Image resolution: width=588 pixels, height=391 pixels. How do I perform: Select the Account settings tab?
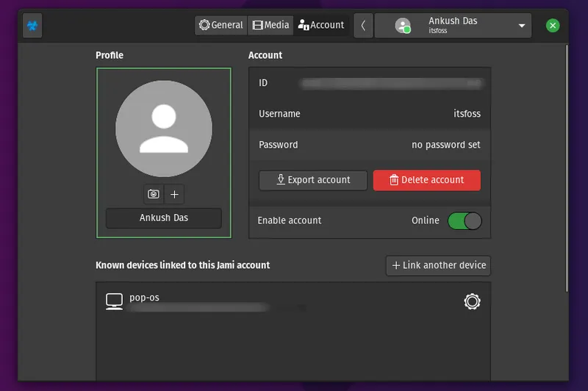click(x=321, y=25)
